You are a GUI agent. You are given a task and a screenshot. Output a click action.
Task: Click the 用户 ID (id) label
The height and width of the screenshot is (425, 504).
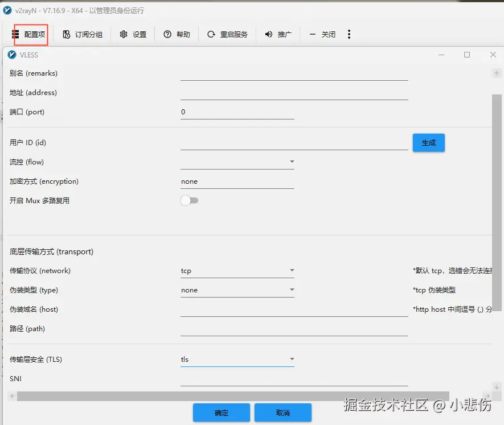[28, 143]
